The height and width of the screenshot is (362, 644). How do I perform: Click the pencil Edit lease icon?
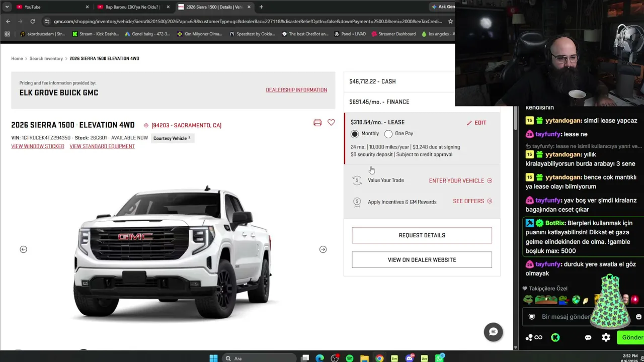click(469, 123)
